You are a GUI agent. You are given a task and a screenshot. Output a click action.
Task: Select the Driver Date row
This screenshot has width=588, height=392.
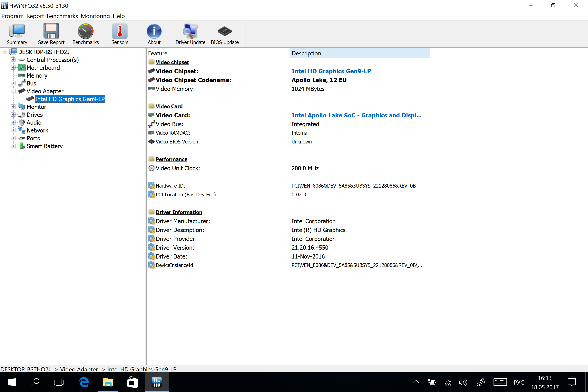coord(288,257)
